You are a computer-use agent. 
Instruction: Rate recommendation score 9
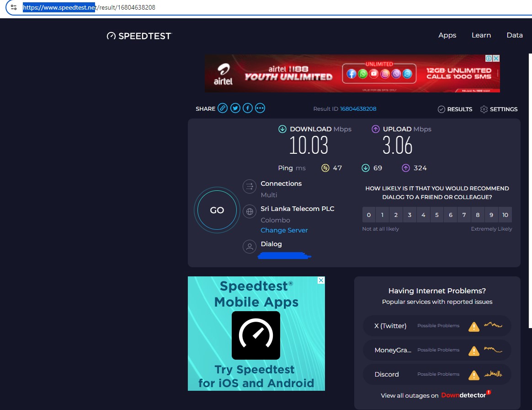coord(491,215)
